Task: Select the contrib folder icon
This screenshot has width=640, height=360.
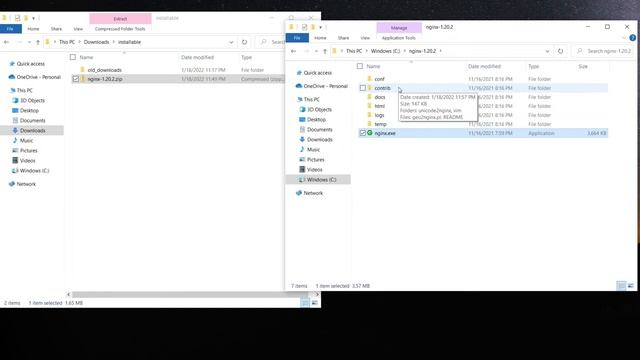Action: (x=370, y=88)
